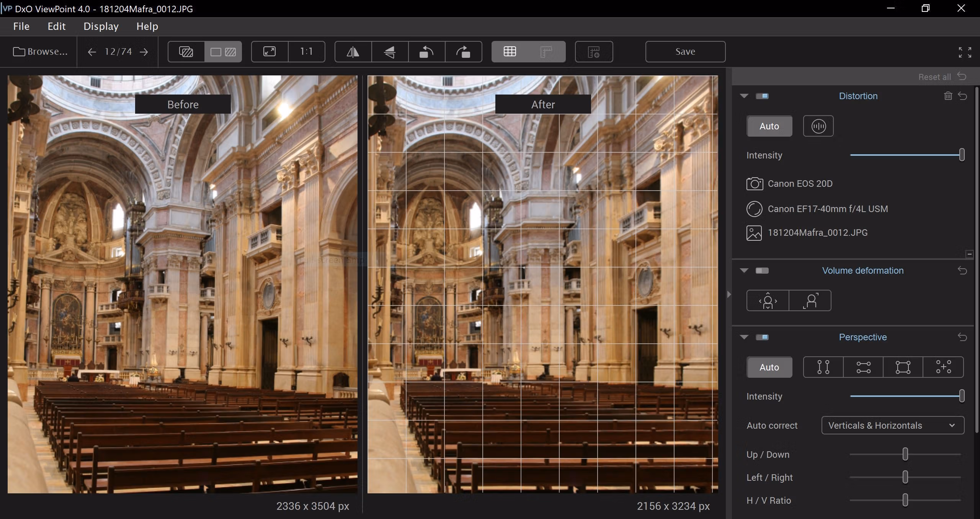Click Perspective Auto button
This screenshot has width=980, height=519.
click(769, 367)
